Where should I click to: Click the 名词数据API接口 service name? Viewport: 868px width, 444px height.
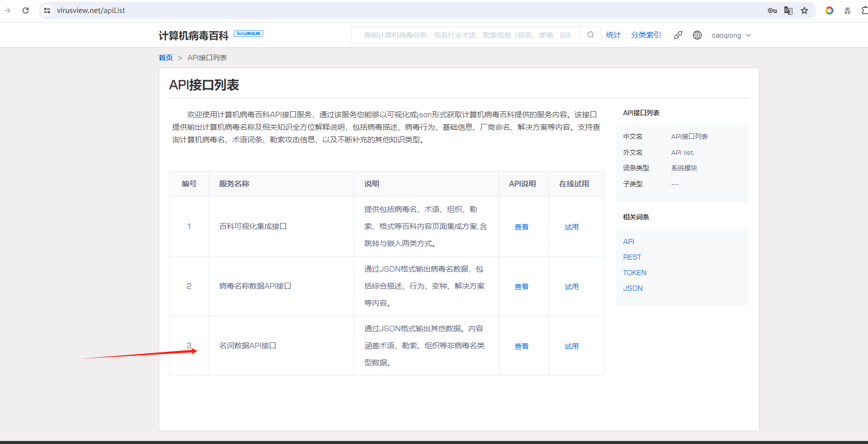[248, 346]
